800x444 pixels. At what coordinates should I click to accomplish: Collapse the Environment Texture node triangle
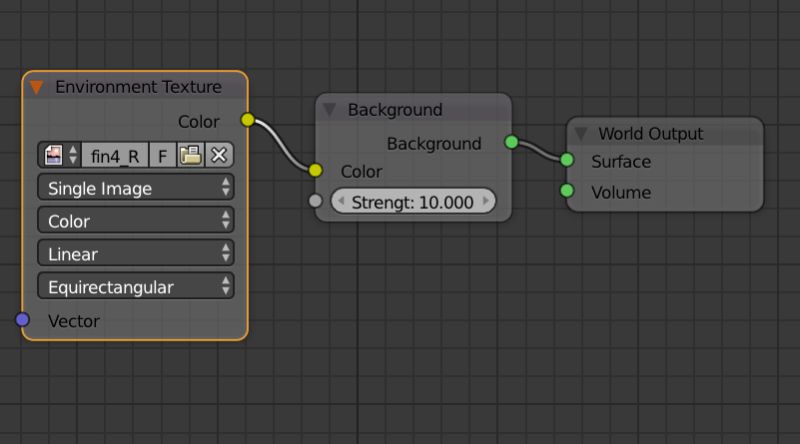point(36,87)
